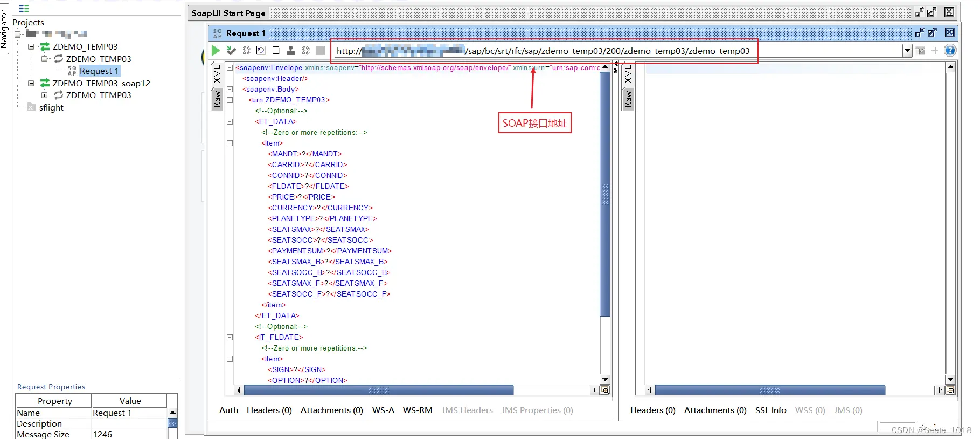Click the request XML scroll down arrow

point(605,380)
